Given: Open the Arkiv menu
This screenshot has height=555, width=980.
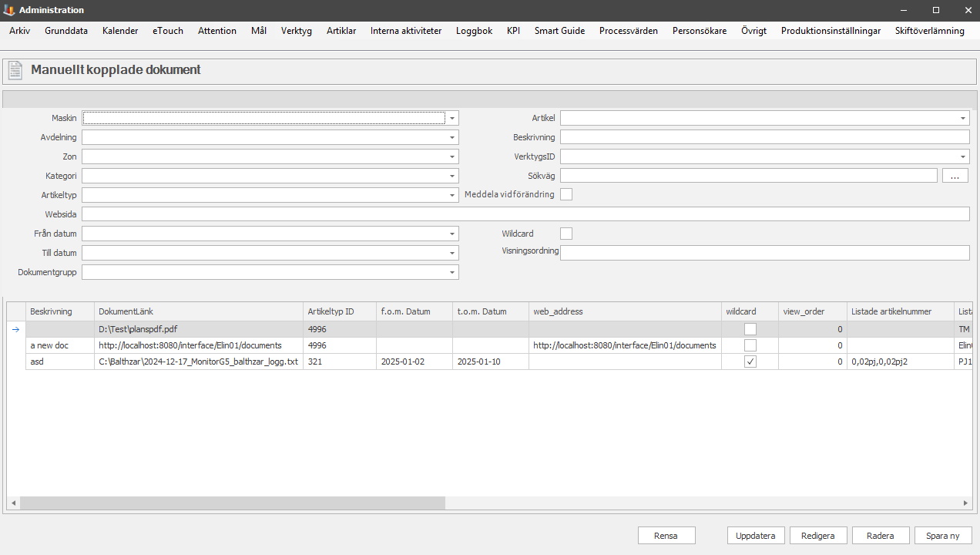Looking at the screenshot, I should point(20,31).
